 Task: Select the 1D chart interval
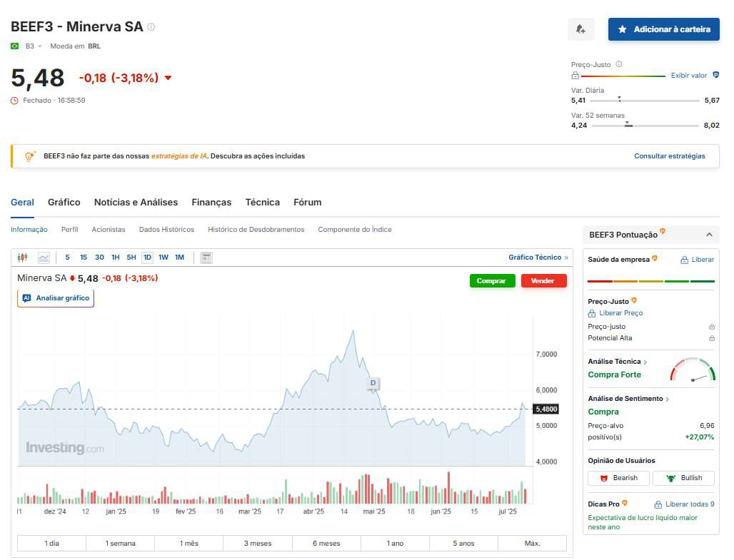147,258
